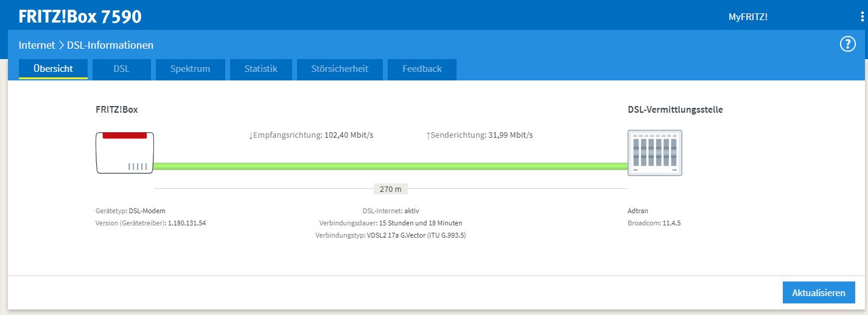Click the FRITZ!Box router device image
Screen dimensions: 868x315
125,152
